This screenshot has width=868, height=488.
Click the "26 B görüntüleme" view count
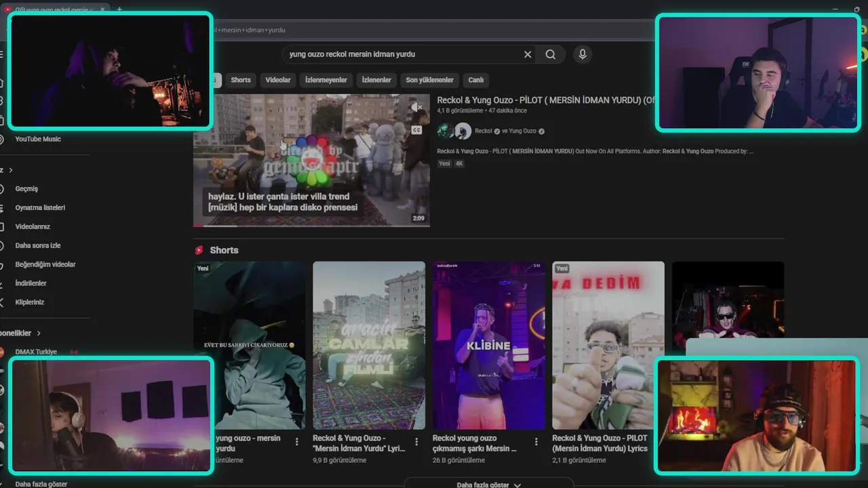(458, 460)
